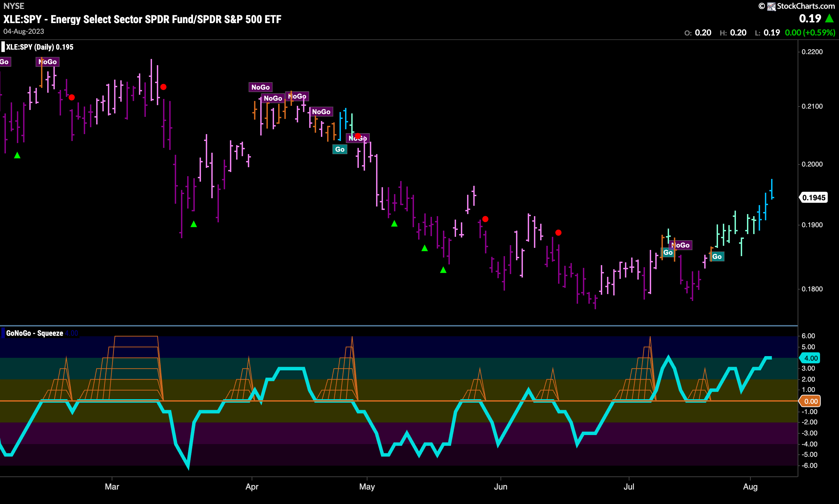Click the NoGo label at top left in February
Image resolution: width=839 pixels, height=504 pixels.
(48, 62)
